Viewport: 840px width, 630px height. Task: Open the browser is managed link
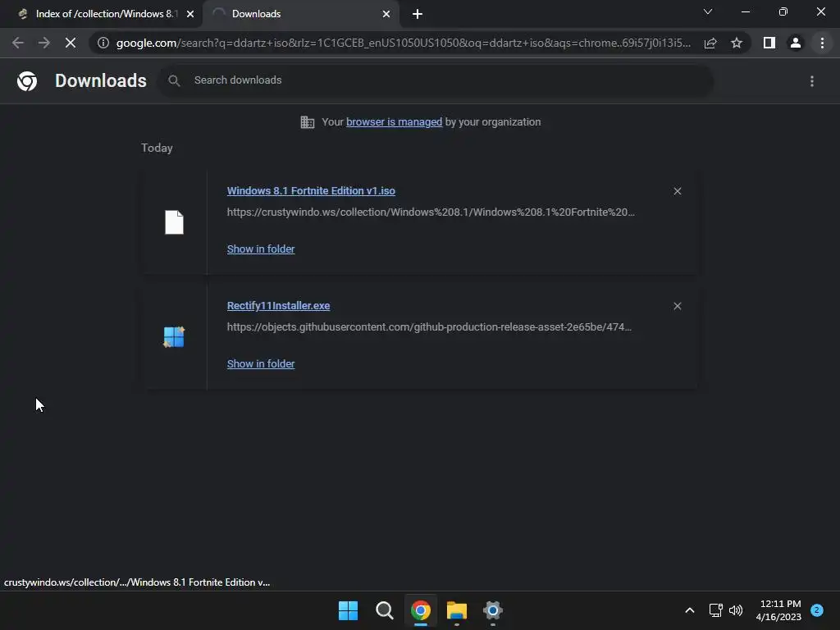(x=394, y=122)
